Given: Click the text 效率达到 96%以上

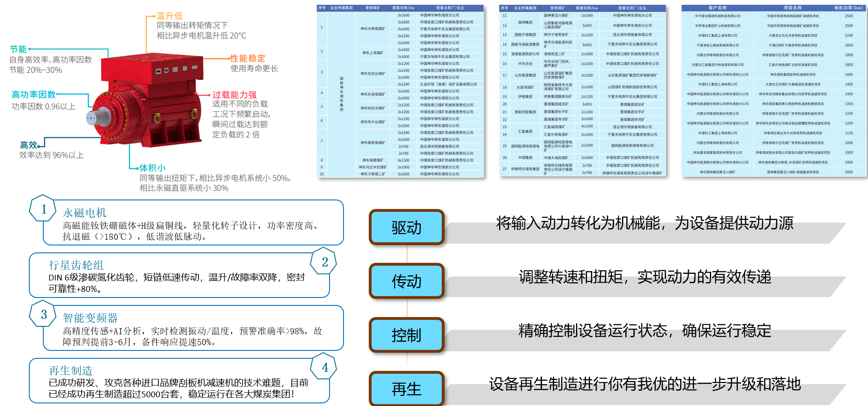Looking at the screenshot, I should (52, 155).
